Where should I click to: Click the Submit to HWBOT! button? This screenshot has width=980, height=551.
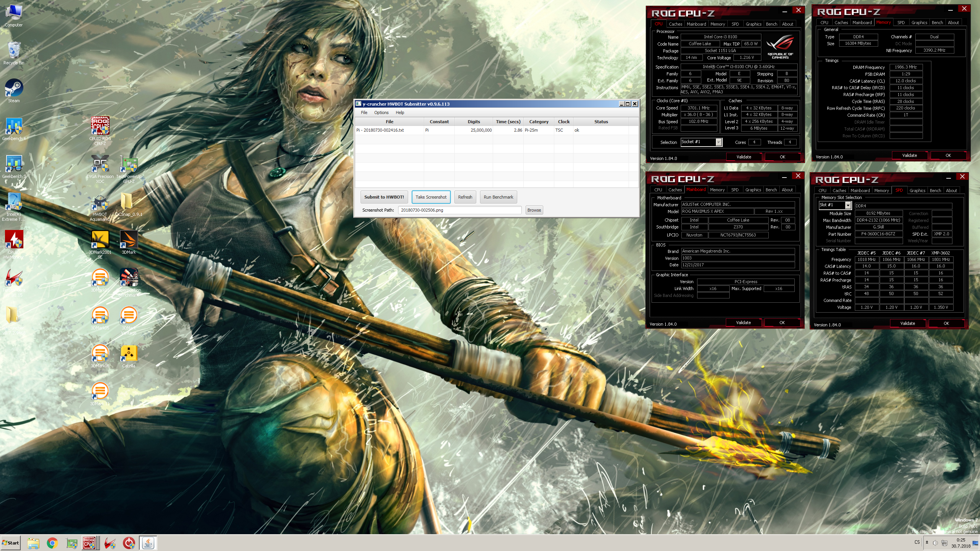tap(384, 197)
